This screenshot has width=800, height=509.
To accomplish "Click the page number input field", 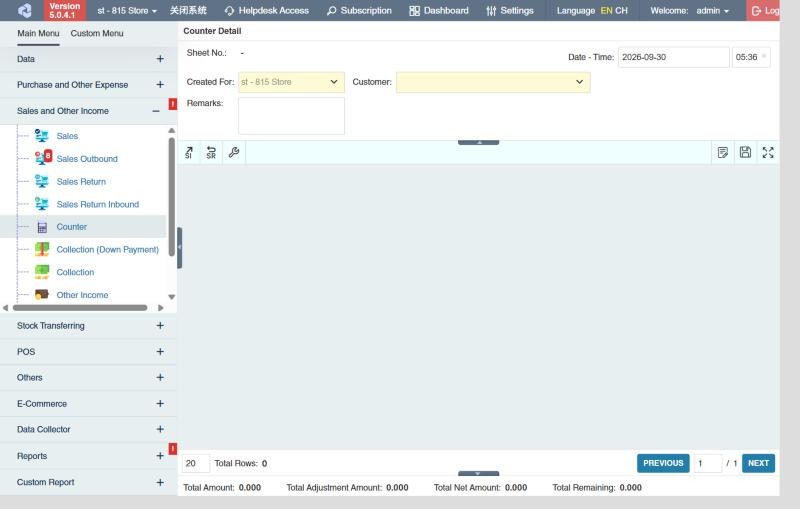I will [x=708, y=463].
